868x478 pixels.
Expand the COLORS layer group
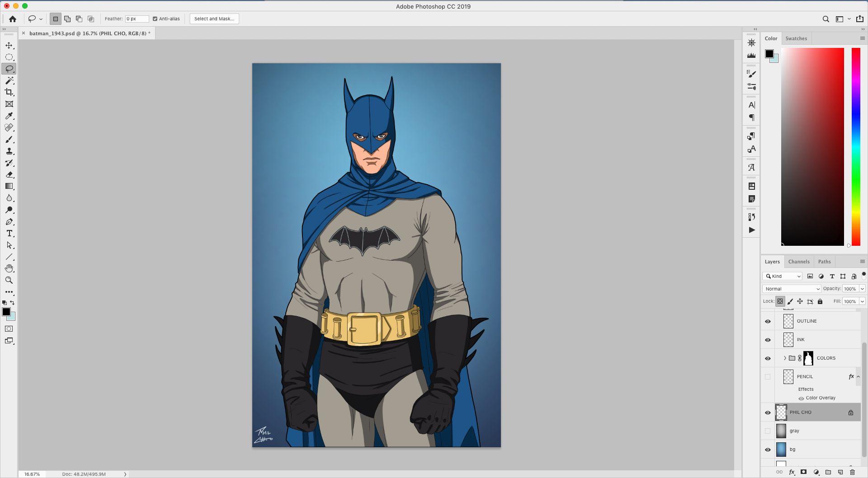[785, 358]
